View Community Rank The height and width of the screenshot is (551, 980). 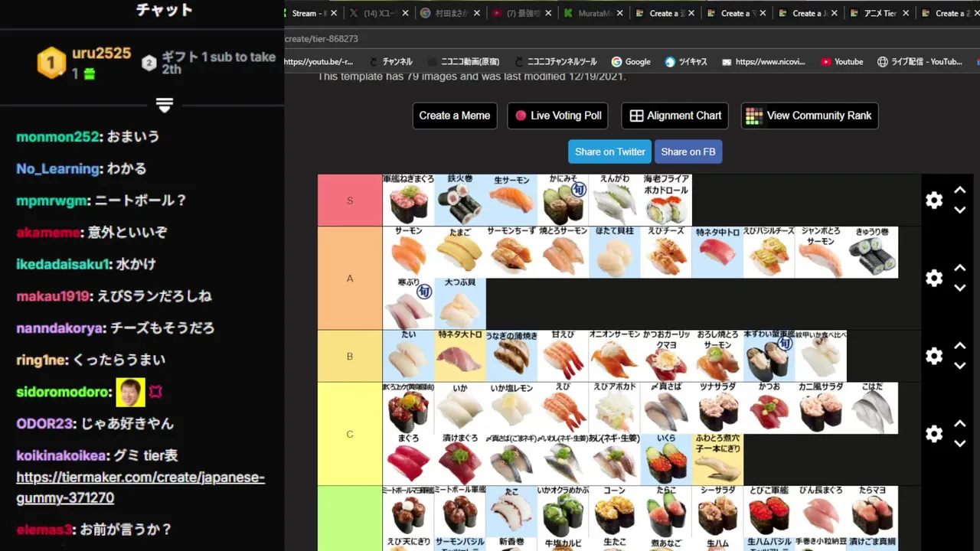(809, 116)
